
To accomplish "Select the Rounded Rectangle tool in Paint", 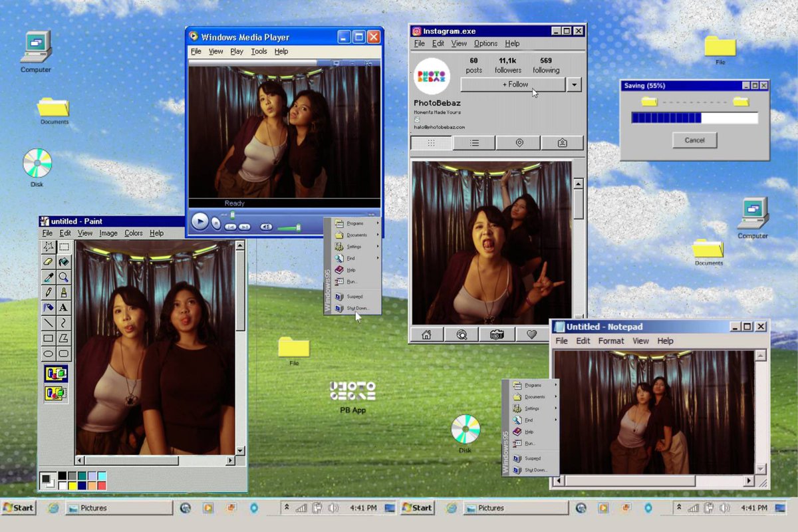I will coord(64,353).
